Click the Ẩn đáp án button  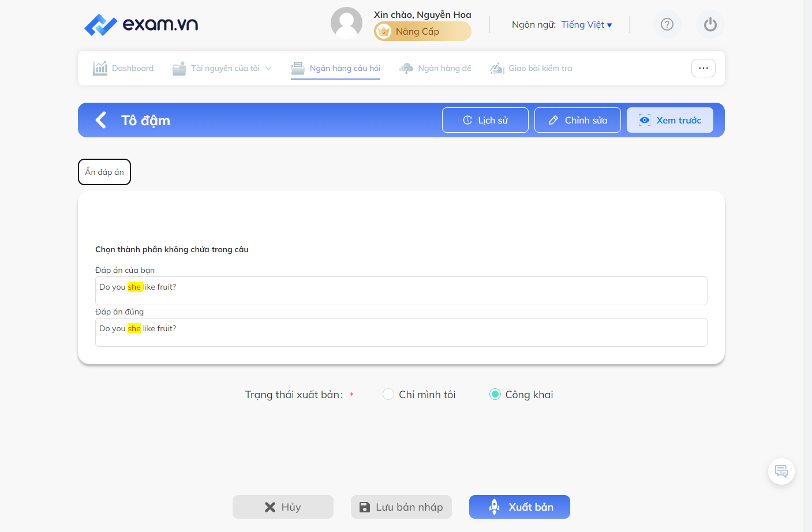coord(104,172)
